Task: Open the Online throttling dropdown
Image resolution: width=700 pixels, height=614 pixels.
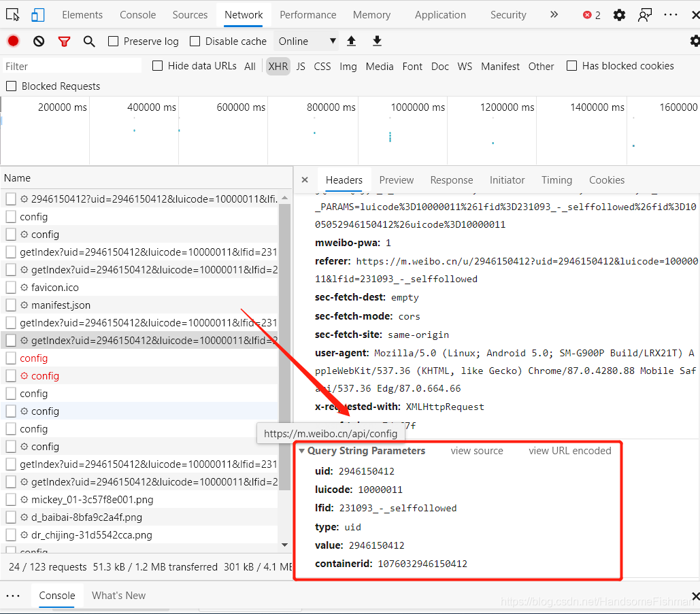Action: 307,41
